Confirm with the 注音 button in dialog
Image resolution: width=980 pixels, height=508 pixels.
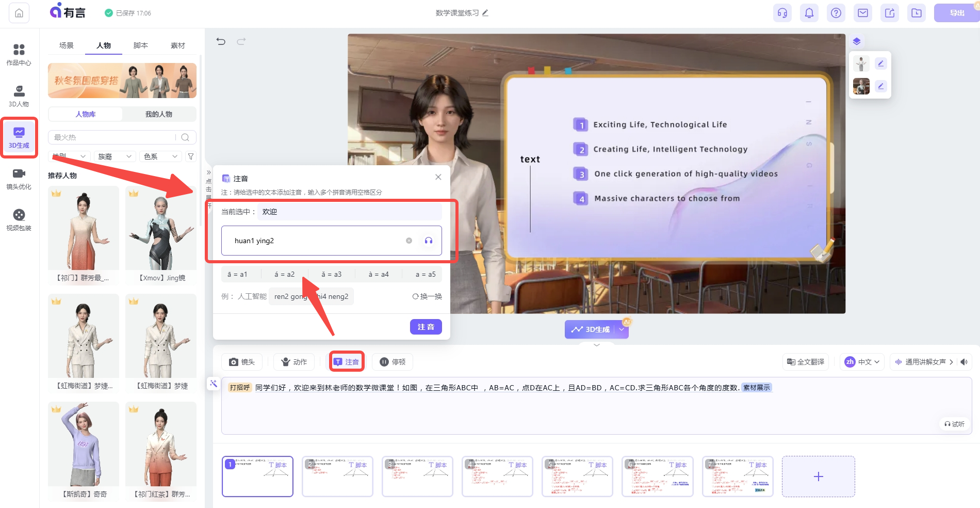pos(426,327)
